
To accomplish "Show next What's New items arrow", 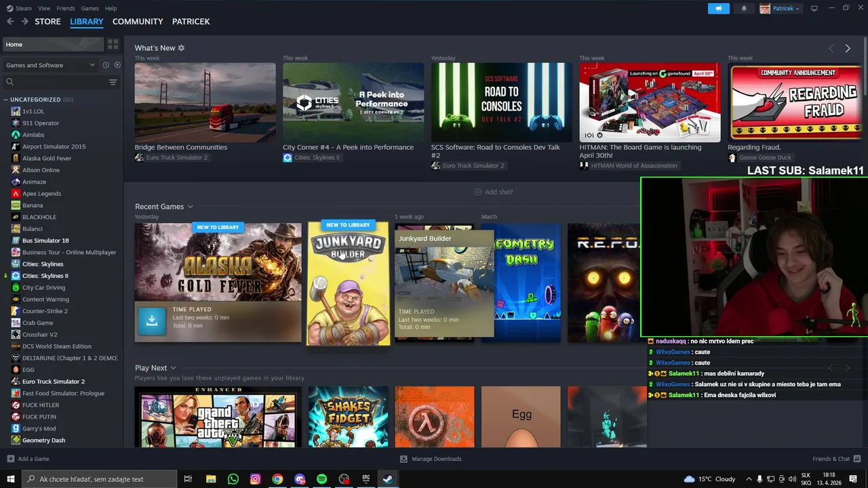I will (847, 48).
